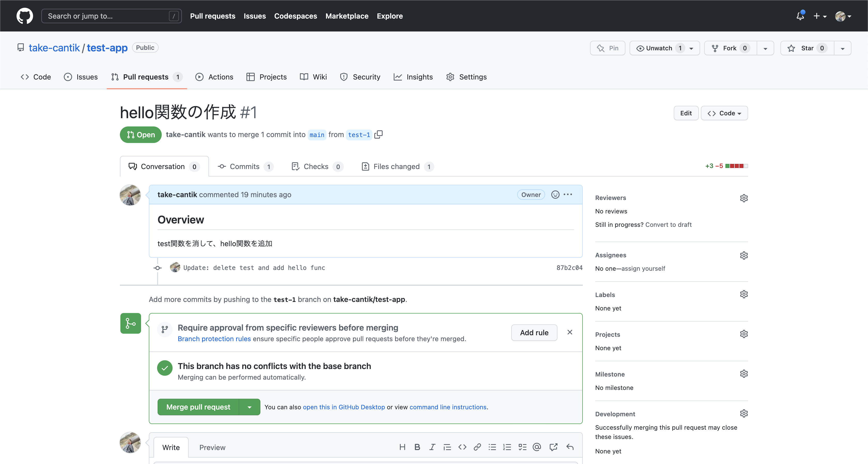Open the Commits tab

tap(244, 166)
